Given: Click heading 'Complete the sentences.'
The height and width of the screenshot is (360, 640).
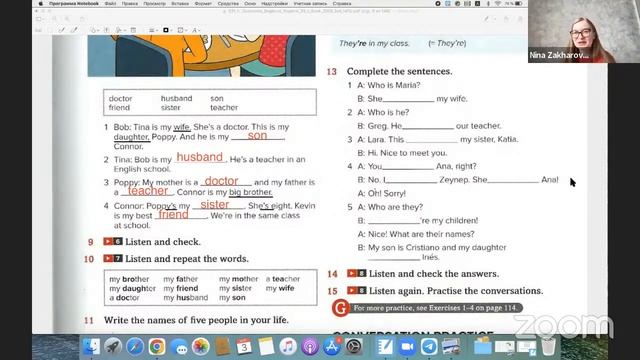Looking at the screenshot, I should pos(399,71).
